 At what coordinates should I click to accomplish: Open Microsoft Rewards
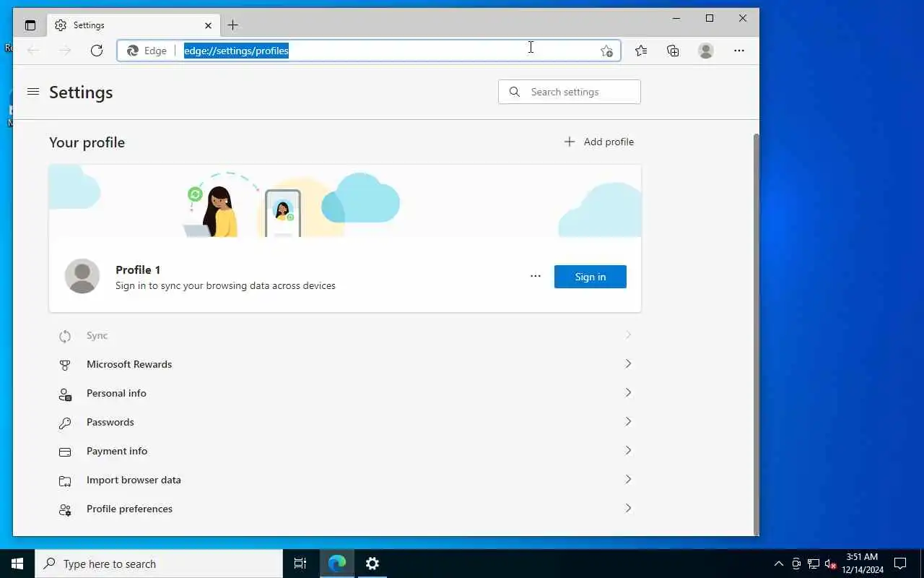pos(345,364)
